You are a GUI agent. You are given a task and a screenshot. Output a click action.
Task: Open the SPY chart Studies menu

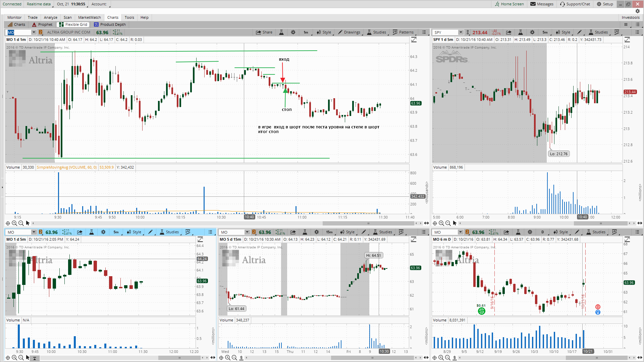(598, 32)
